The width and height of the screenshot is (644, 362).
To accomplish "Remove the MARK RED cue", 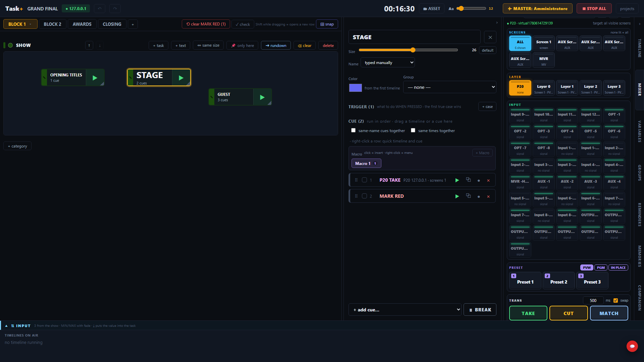I will (488, 196).
